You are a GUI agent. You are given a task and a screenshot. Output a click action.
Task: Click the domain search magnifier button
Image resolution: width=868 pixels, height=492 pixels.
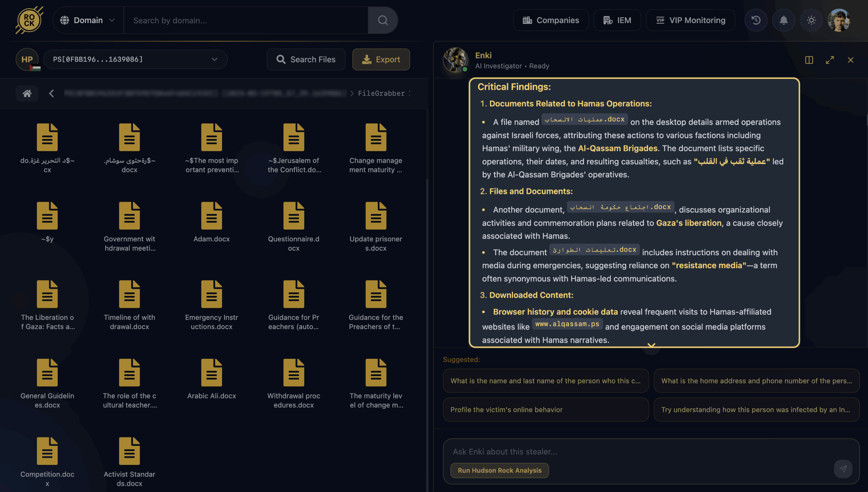coord(383,20)
